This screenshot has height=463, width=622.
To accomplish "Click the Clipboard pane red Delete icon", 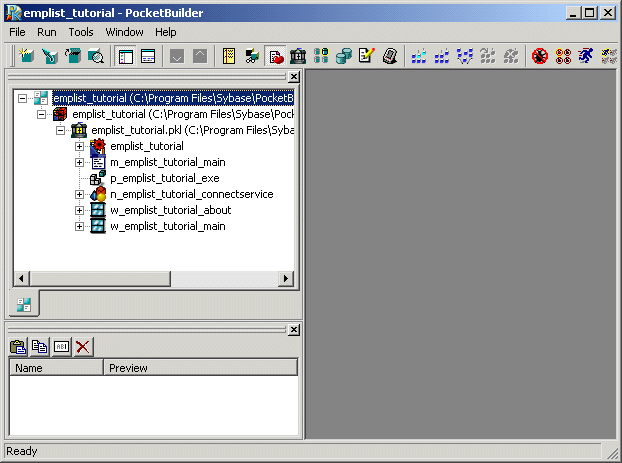I will pos(83,347).
